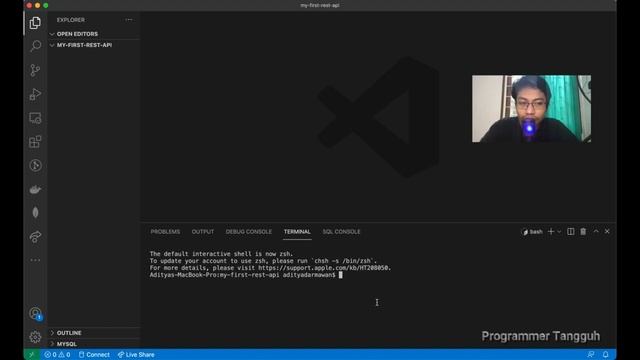This screenshot has width=640, height=360.
Task: Open remote window indicator in status bar
Action: [x=31, y=354]
